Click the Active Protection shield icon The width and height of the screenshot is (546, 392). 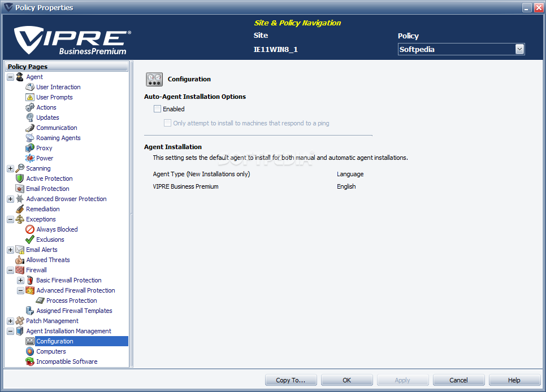(20, 178)
